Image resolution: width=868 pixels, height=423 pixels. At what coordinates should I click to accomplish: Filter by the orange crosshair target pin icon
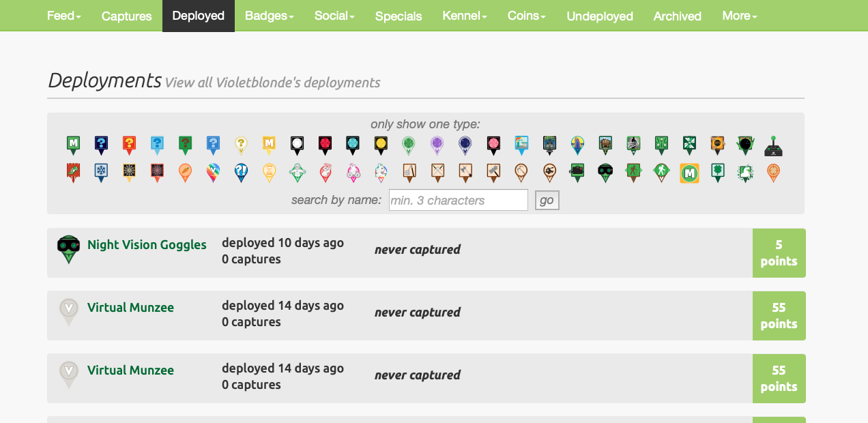tap(773, 173)
